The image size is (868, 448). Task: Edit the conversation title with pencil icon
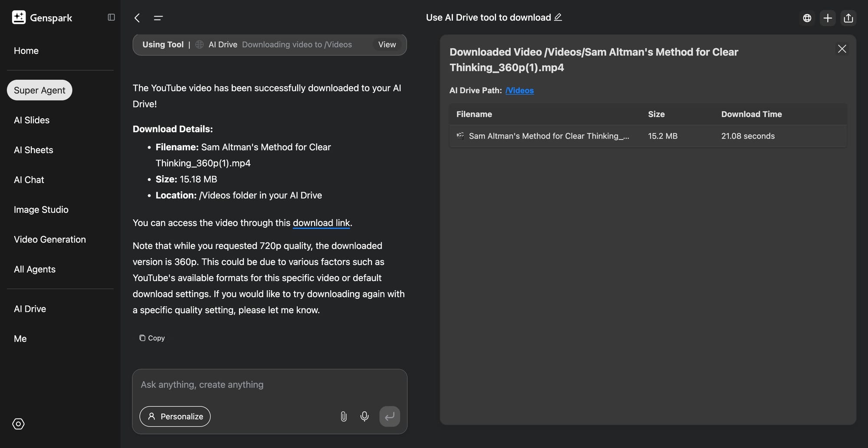point(558,17)
